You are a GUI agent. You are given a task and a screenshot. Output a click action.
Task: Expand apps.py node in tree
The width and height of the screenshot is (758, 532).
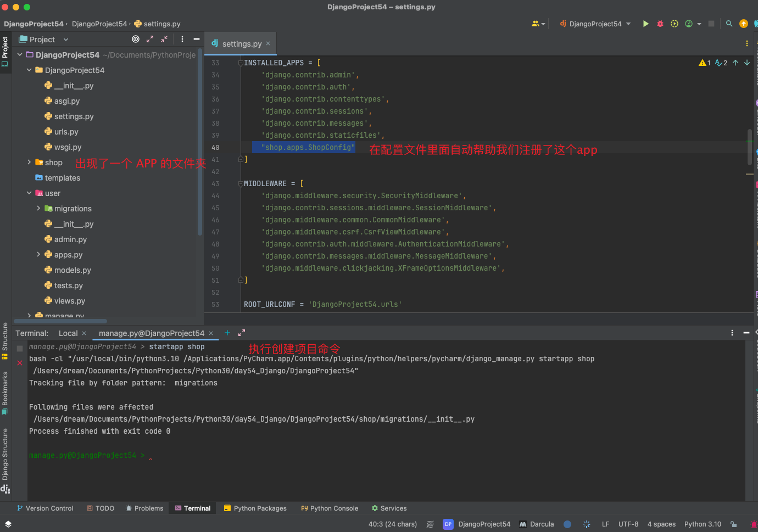(x=38, y=254)
